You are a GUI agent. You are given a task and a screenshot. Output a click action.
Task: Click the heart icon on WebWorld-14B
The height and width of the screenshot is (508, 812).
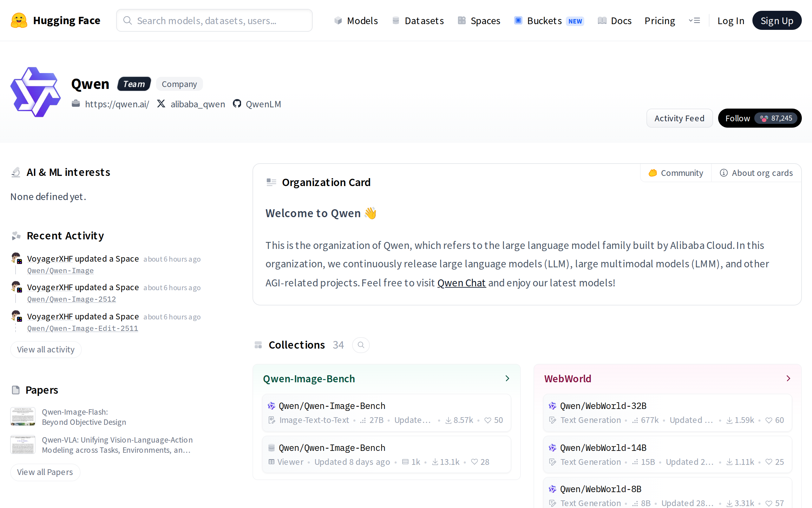click(x=769, y=462)
